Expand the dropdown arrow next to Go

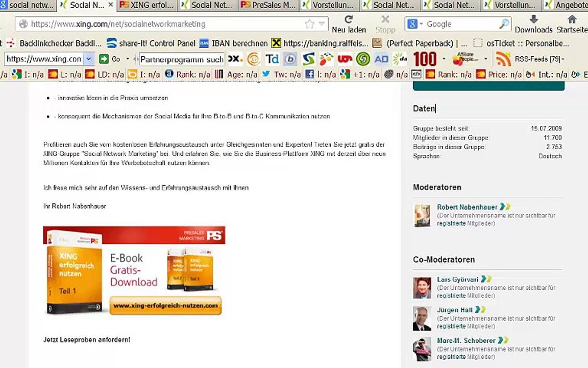point(128,59)
